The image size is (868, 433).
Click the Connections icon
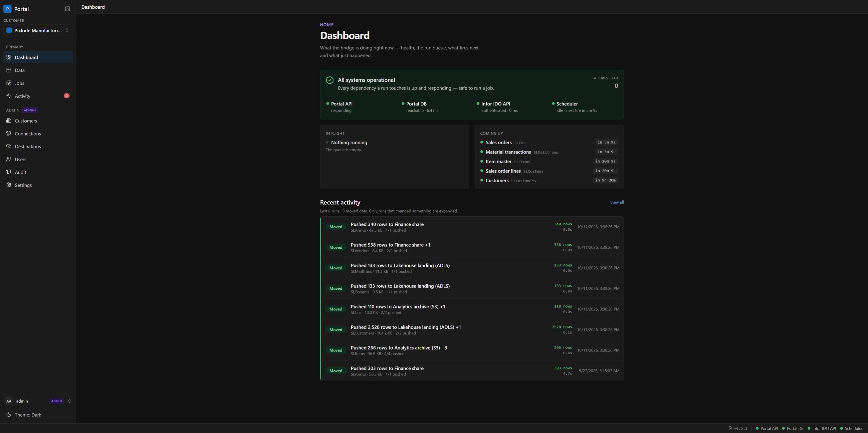point(9,134)
